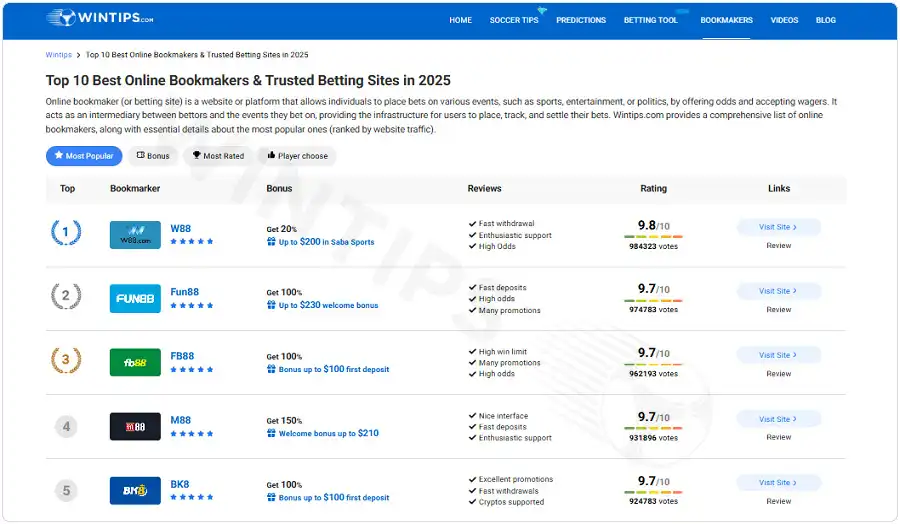Open the Review link for BK8
This screenshot has height=524, width=900.
click(778, 502)
